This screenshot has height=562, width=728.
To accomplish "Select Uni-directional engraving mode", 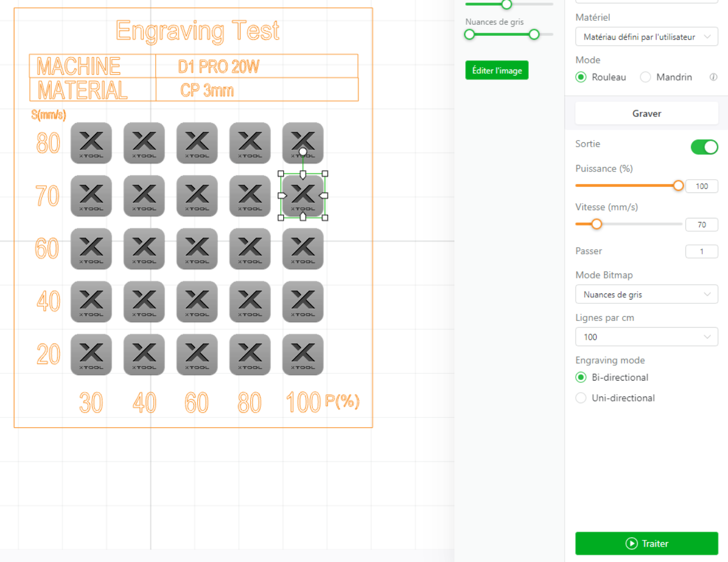I will tap(581, 398).
